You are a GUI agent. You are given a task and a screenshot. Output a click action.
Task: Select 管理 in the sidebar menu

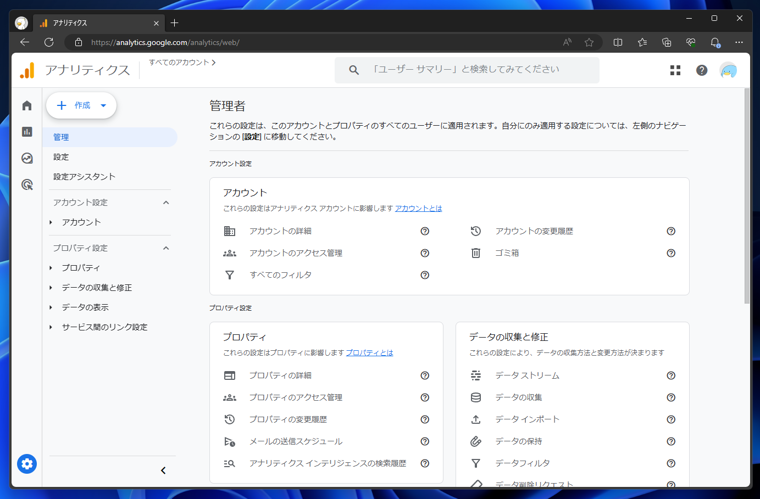(110, 137)
